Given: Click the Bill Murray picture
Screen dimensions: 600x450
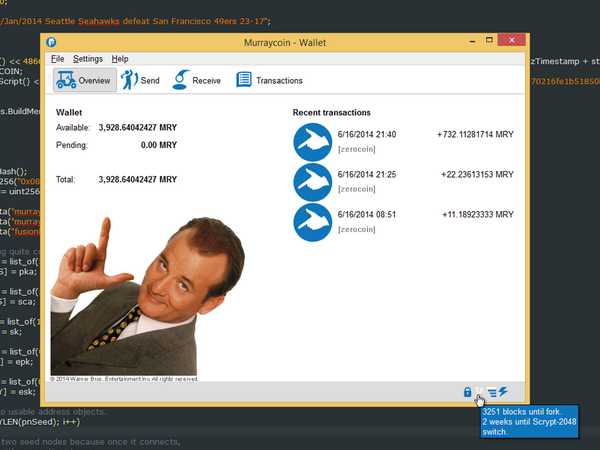Looking at the screenshot, I should pos(147,297).
